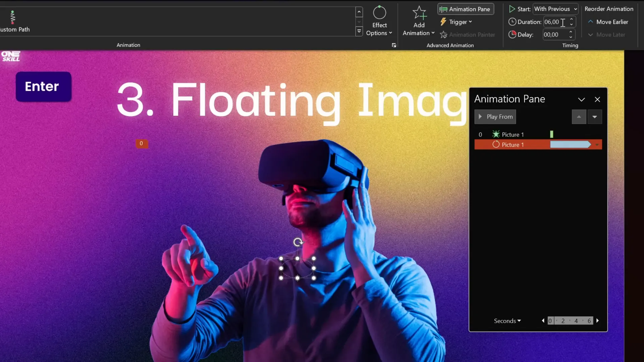Click Move Later to reorder animation
Viewport: 644px width, 362px height.
tap(606, 35)
